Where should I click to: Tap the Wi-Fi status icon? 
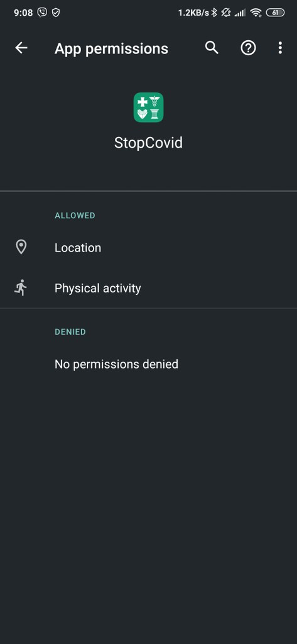coord(256,13)
